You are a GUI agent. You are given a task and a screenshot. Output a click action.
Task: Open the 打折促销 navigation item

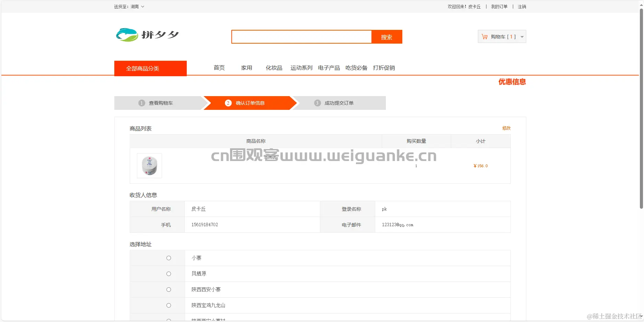click(x=384, y=68)
